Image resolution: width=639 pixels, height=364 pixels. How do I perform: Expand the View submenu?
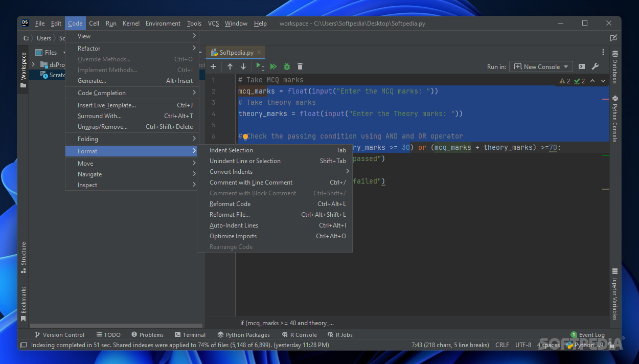[x=132, y=36]
